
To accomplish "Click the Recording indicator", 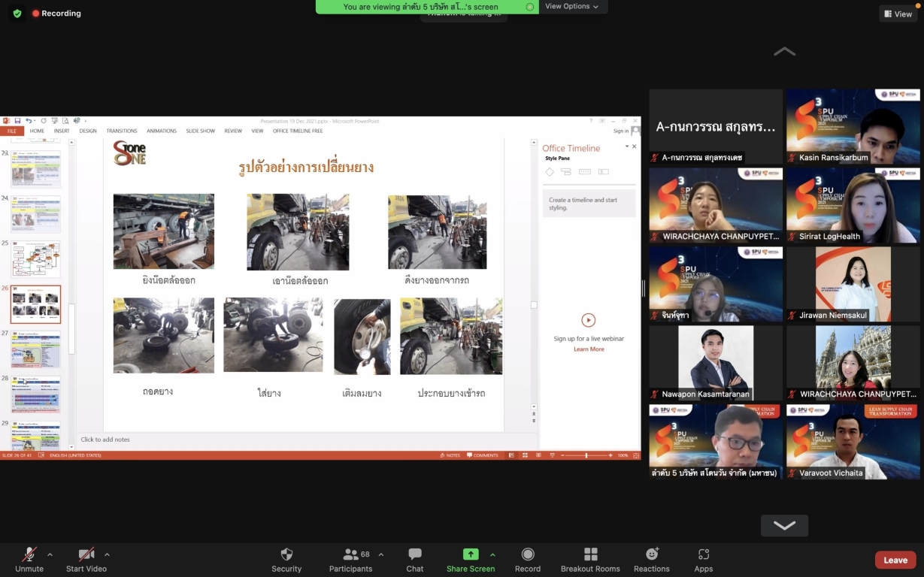I will (x=56, y=14).
